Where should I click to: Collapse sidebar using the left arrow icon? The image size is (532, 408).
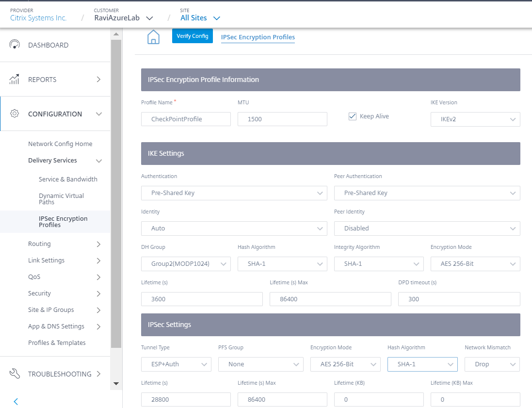pyautogui.click(x=16, y=402)
